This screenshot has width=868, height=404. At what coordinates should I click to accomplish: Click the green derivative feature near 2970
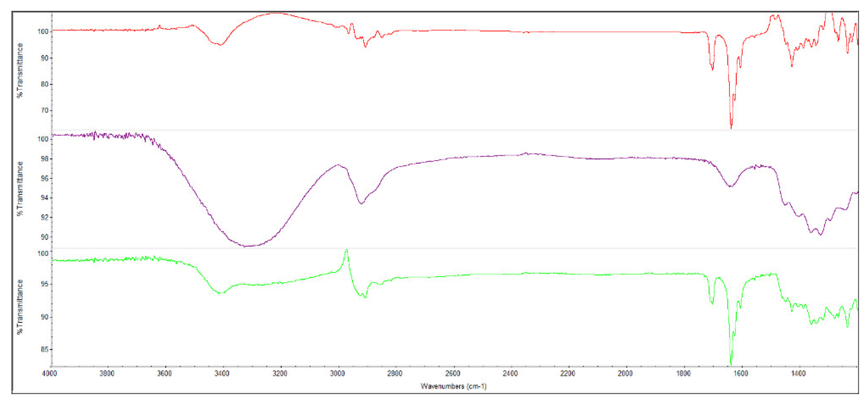point(347,251)
